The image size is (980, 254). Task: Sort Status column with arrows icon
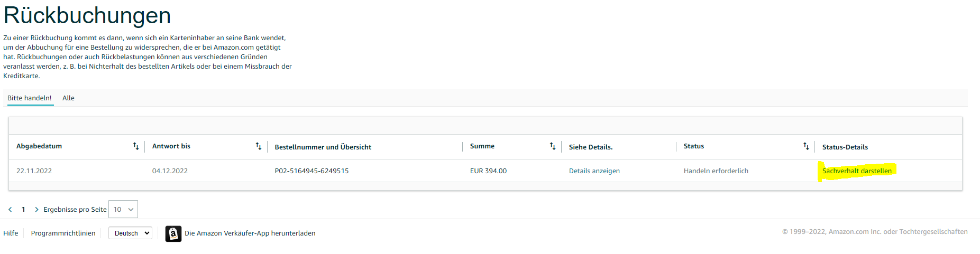click(x=806, y=146)
